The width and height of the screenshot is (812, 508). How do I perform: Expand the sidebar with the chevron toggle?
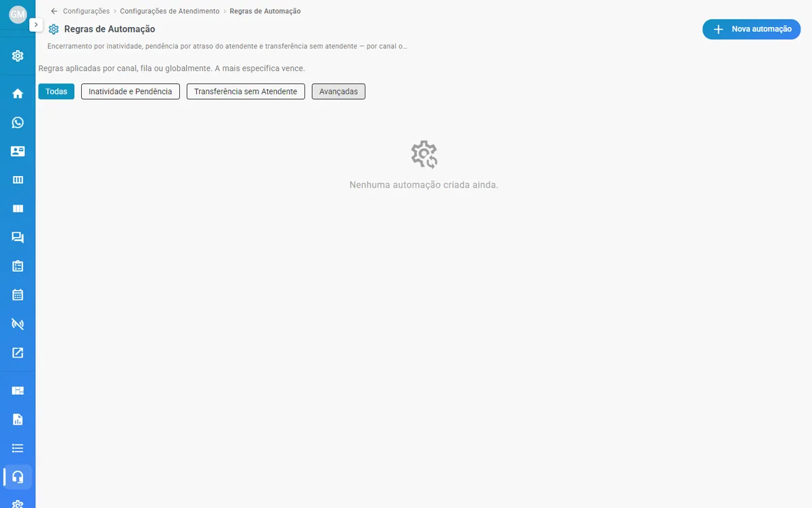click(x=36, y=24)
